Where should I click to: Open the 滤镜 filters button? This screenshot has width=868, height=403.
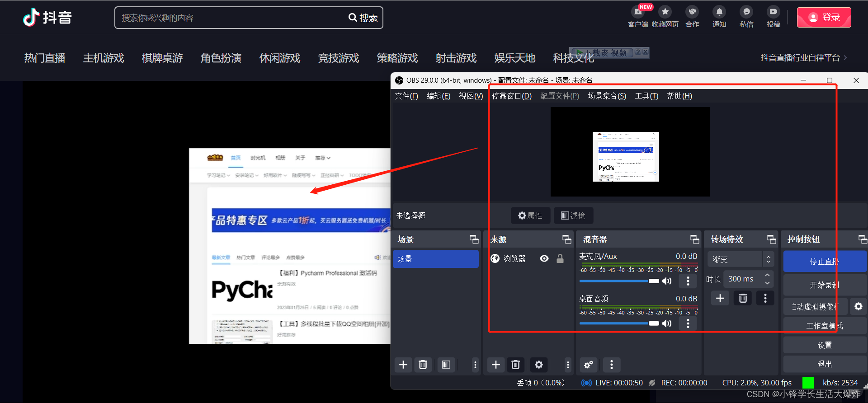tap(573, 216)
